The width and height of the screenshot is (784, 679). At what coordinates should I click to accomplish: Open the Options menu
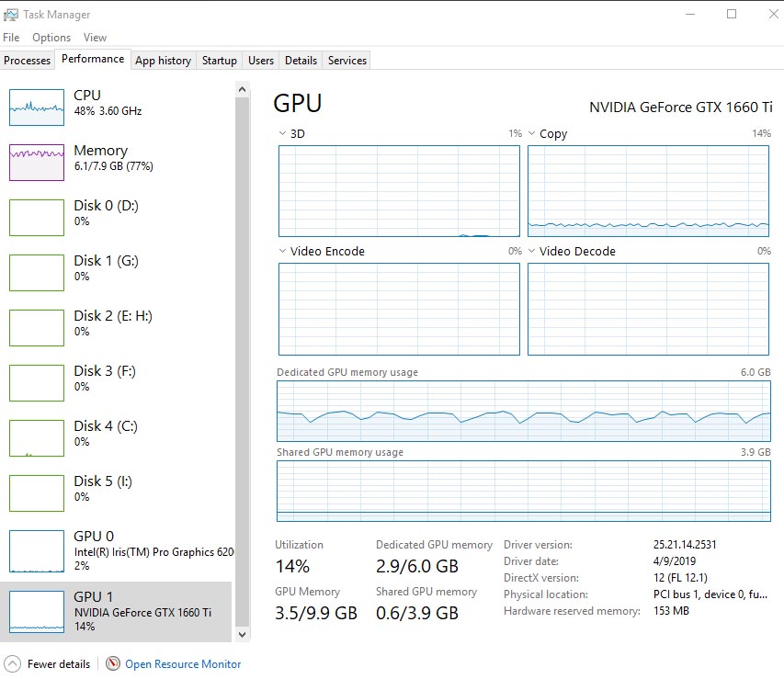click(x=51, y=38)
